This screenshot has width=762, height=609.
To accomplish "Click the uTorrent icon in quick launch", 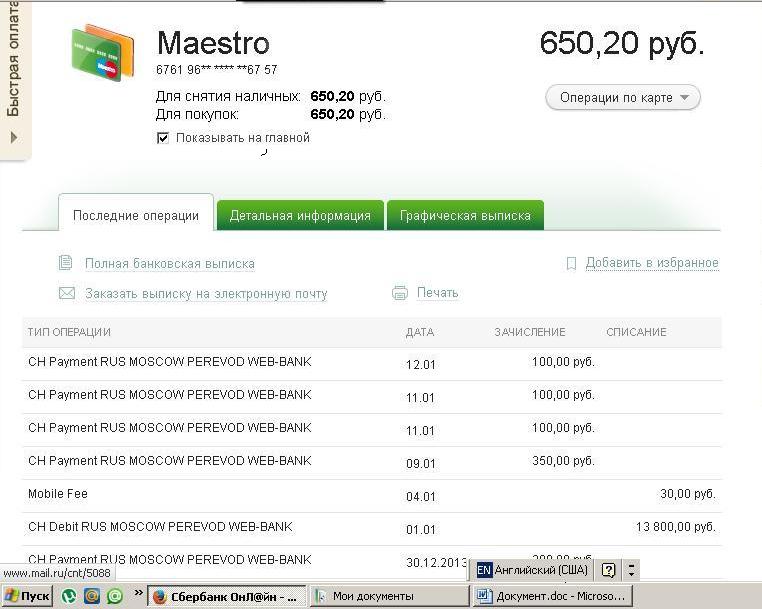I will [69, 596].
